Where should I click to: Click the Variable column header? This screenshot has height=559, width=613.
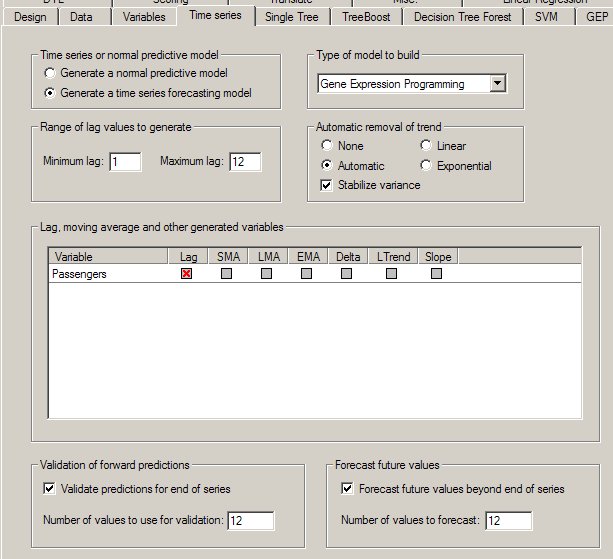tap(109, 257)
